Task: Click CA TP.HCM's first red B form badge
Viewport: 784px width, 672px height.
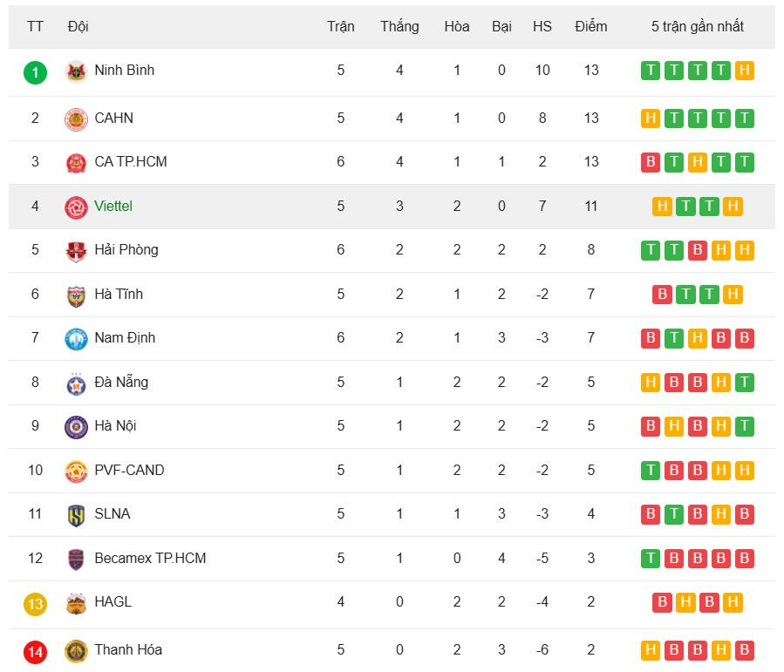Action: pyautogui.click(x=650, y=162)
